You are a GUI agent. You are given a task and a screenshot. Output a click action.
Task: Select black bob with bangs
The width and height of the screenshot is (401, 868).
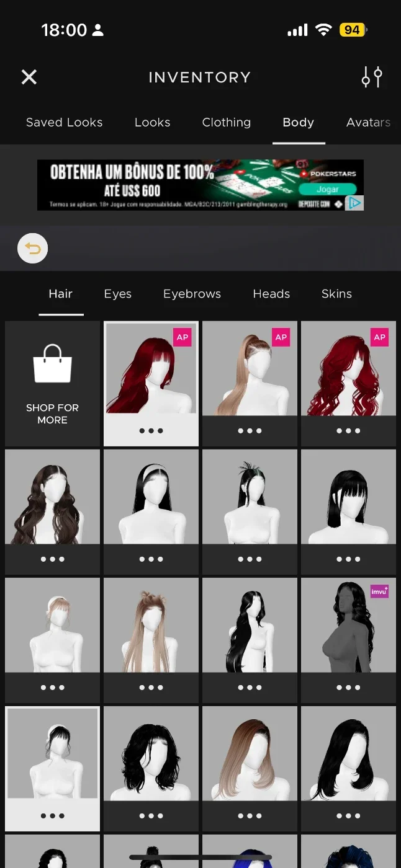tap(348, 497)
